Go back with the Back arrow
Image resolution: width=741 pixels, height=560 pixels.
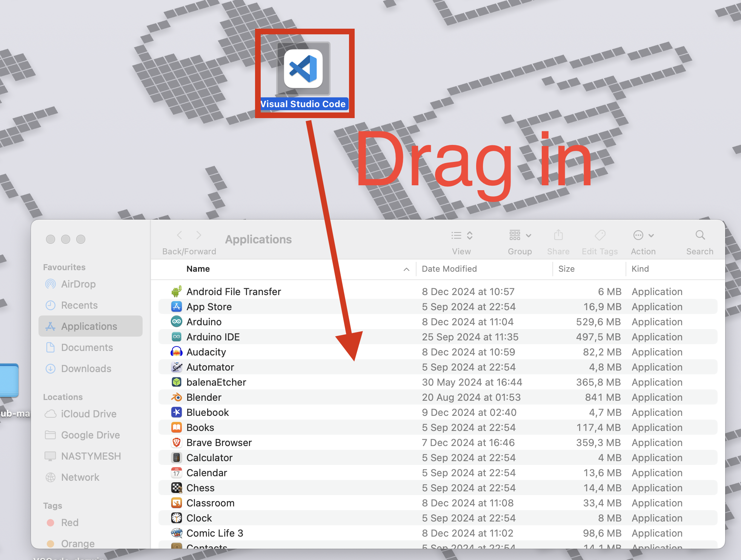point(180,235)
